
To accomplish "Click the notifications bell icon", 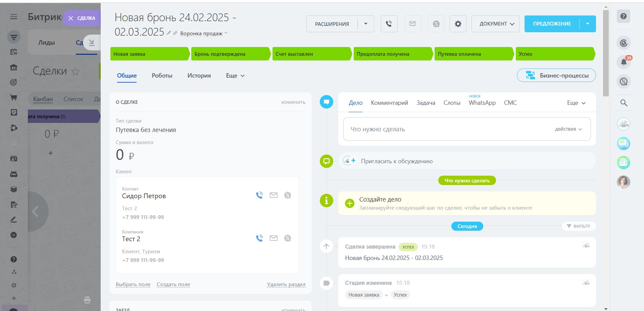I will click(x=624, y=62).
